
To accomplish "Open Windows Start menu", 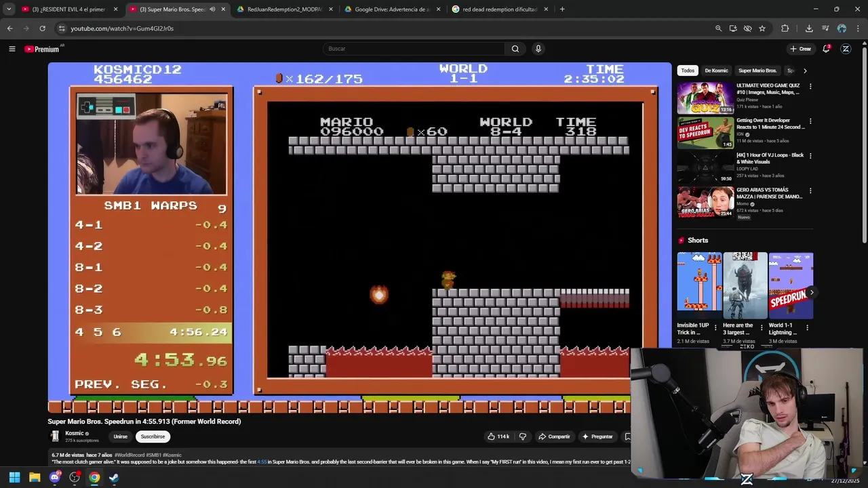I will 14,477.
